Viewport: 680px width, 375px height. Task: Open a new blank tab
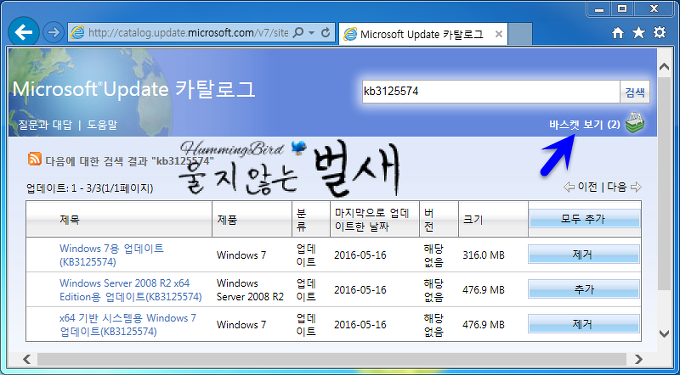click(x=520, y=34)
